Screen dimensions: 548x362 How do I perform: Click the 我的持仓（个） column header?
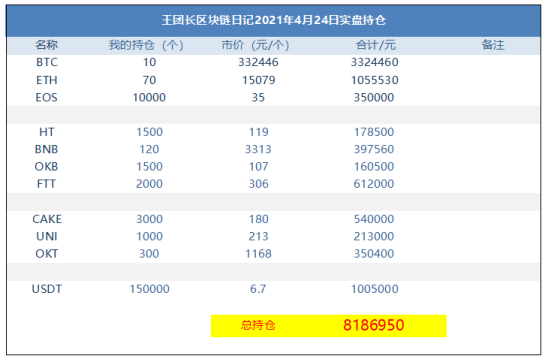(x=146, y=45)
